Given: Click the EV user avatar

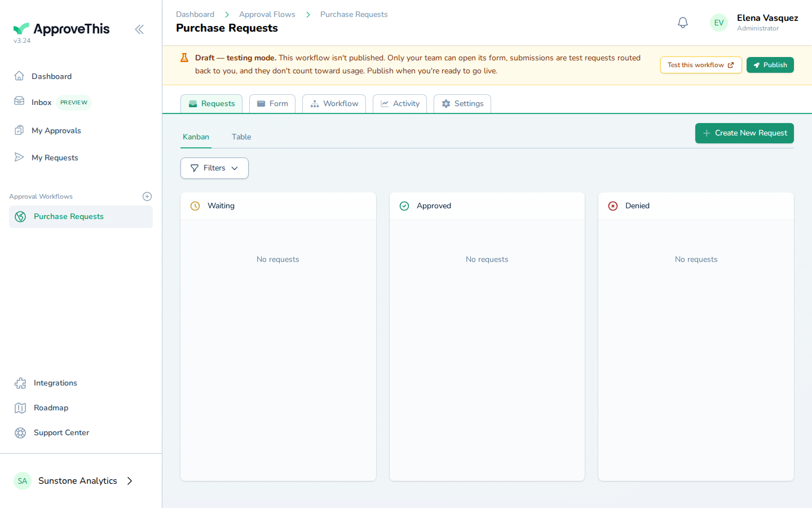Looking at the screenshot, I should pyautogui.click(x=719, y=23).
